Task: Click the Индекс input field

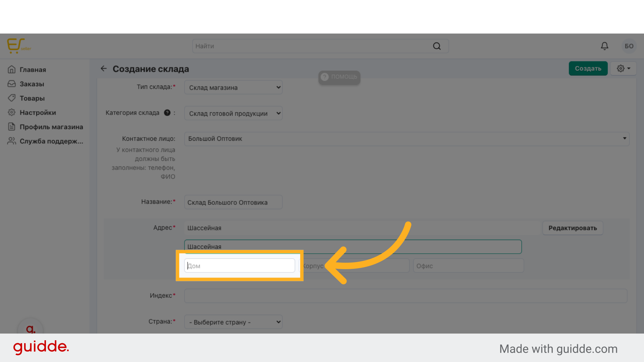Action: pos(406,296)
